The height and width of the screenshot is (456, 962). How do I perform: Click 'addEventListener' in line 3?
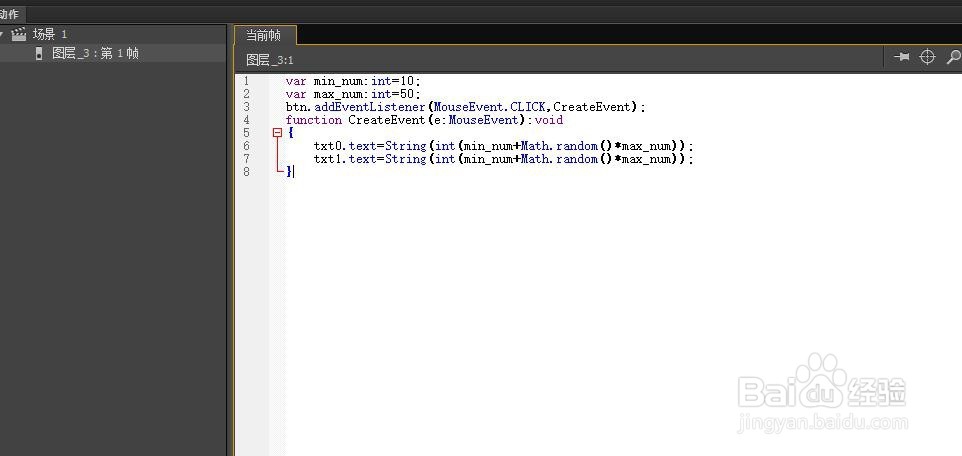pyautogui.click(x=370, y=107)
